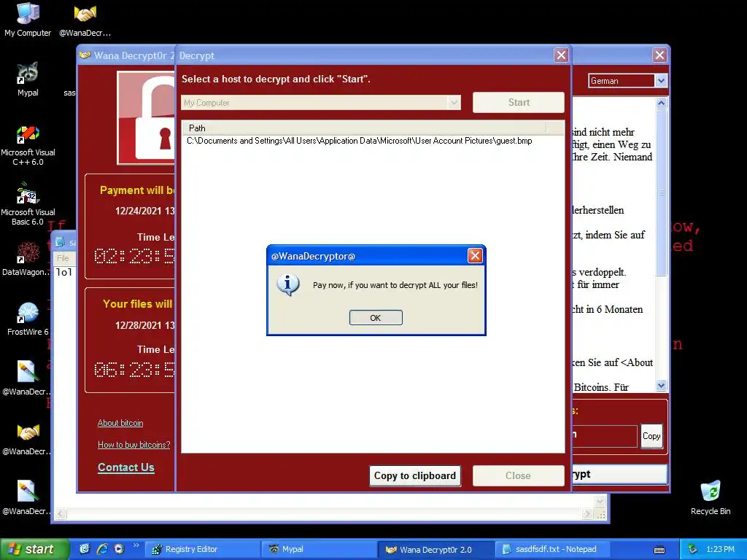Click scroll-down arrow of ransom text box
747x560 pixels.
tap(661, 385)
